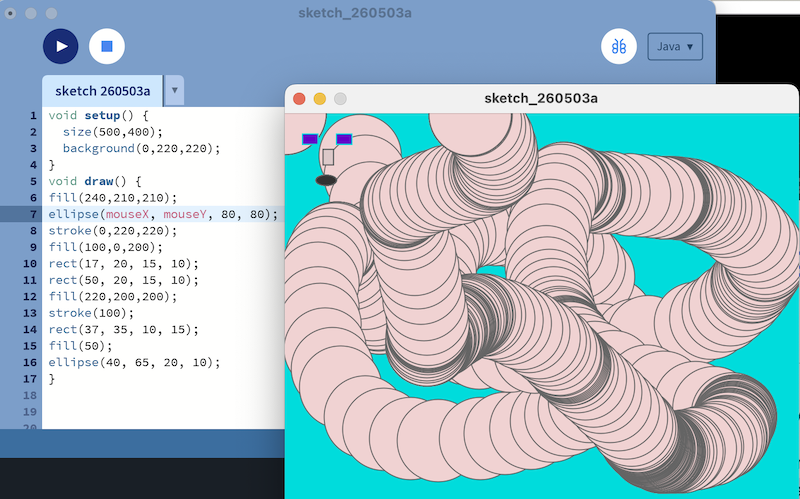Place cursor on 'void setup() {' line

[98, 115]
